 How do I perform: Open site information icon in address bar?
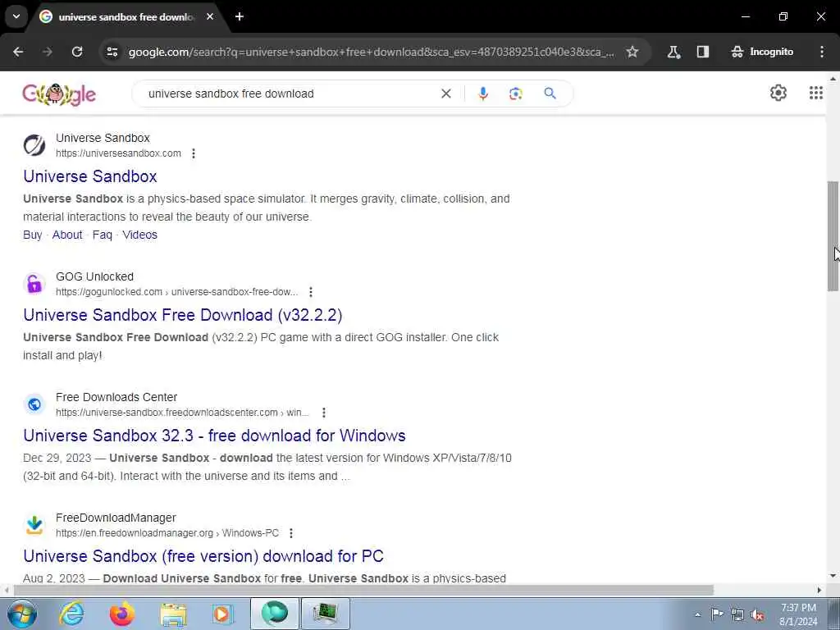click(112, 52)
